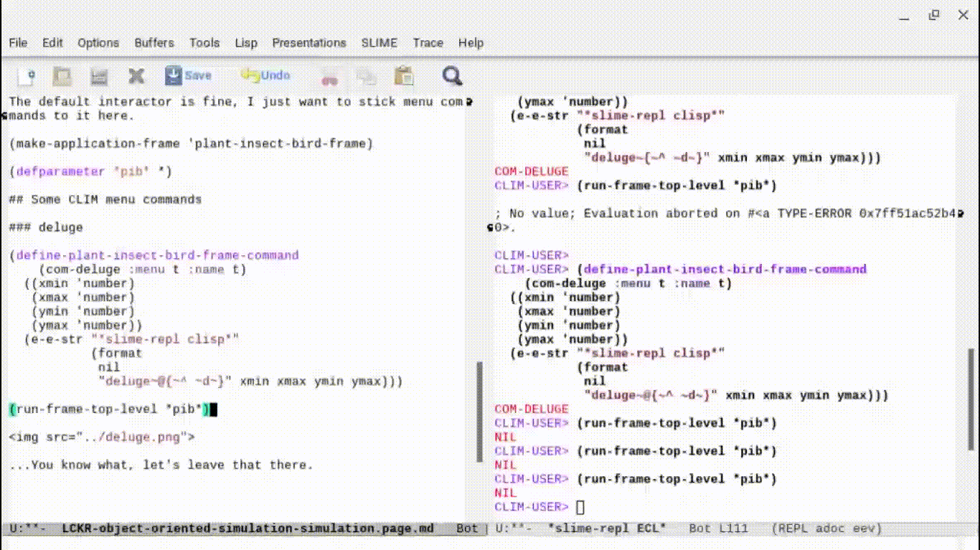The width and height of the screenshot is (980, 550).
Task: Click the New File toolbar icon
Action: tap(27, 76)
